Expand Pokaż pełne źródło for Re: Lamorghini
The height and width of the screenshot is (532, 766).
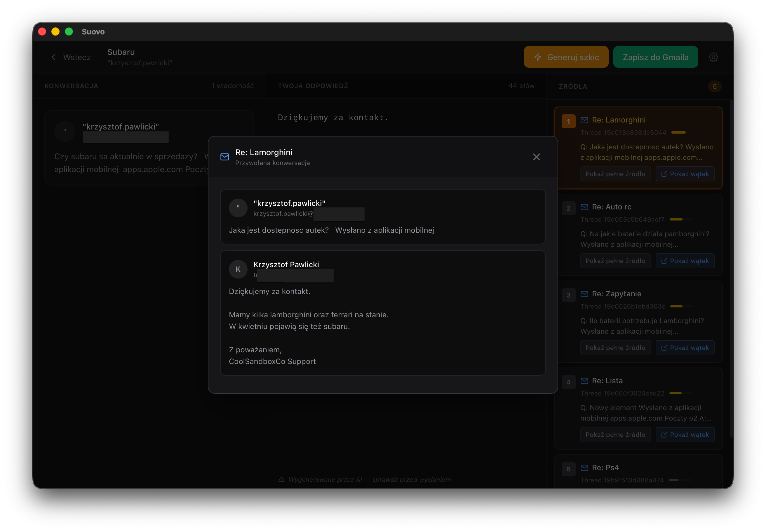(615, 174)
